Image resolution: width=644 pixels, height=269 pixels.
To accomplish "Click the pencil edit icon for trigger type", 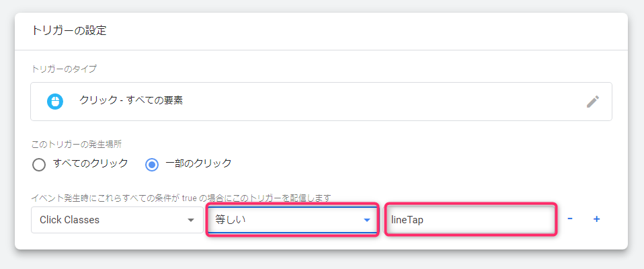I will [x=593, y=102].
